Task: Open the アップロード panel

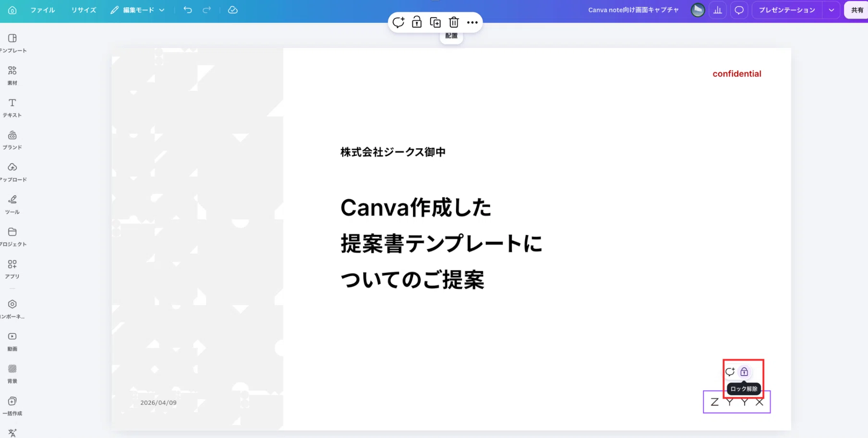Action: point(12,172)
